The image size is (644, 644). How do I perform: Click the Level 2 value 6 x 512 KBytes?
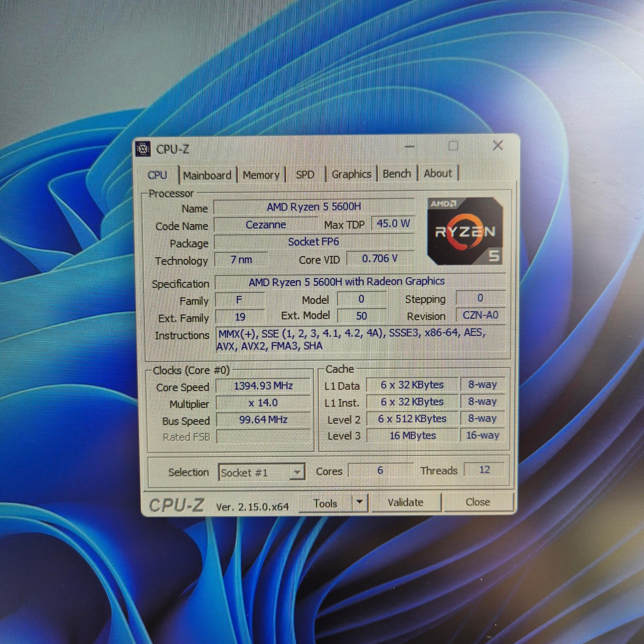coord(412,419)
